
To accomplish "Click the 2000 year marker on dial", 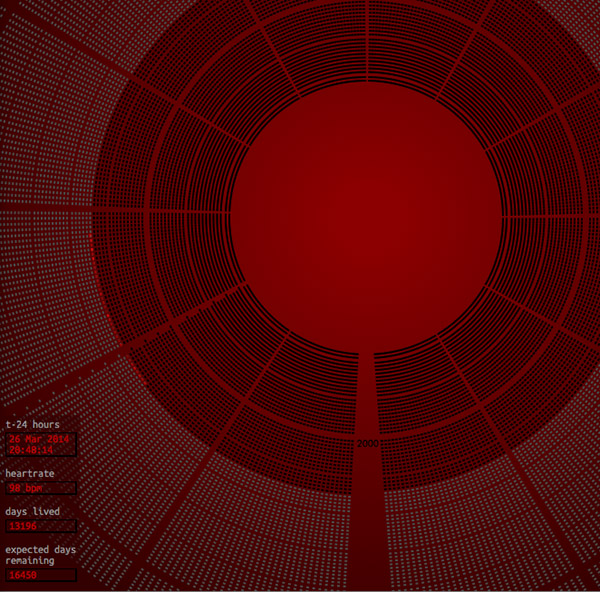I will tap(368, 444).
